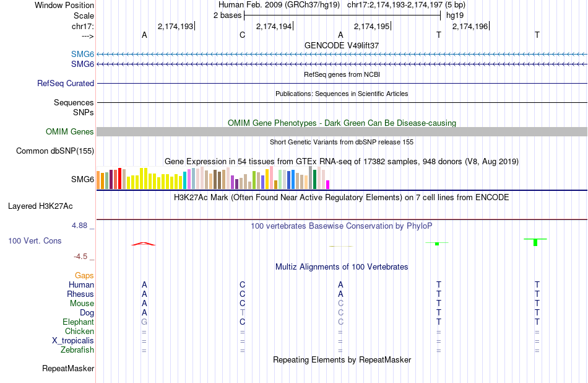Open the light blue SMG6 transcript label

tap(82, 54)
